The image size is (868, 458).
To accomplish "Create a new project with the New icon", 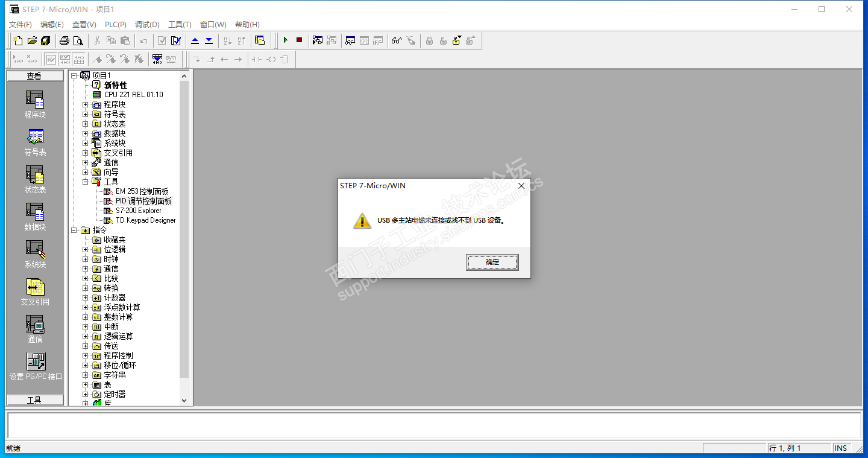I will coord(18,40).
